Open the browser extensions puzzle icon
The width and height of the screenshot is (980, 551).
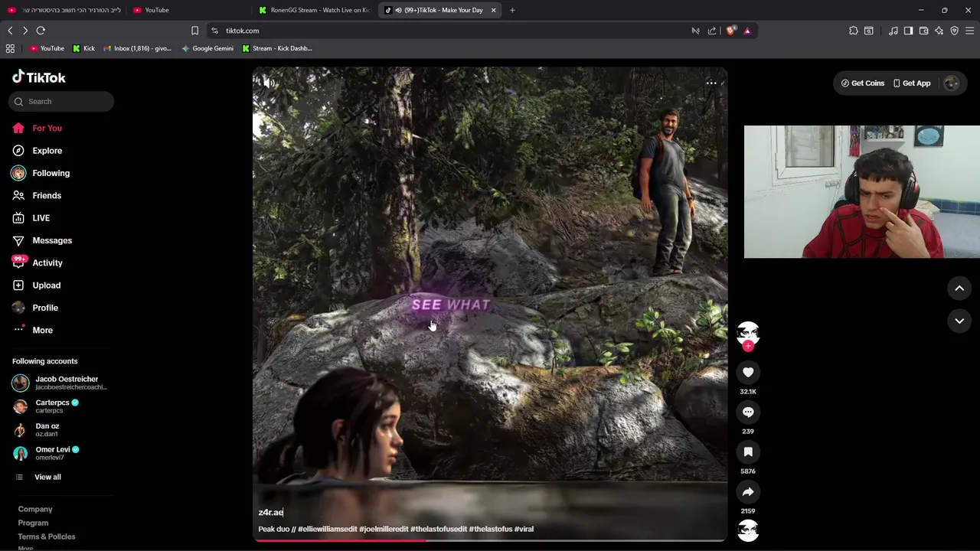(x=854, y=31)
